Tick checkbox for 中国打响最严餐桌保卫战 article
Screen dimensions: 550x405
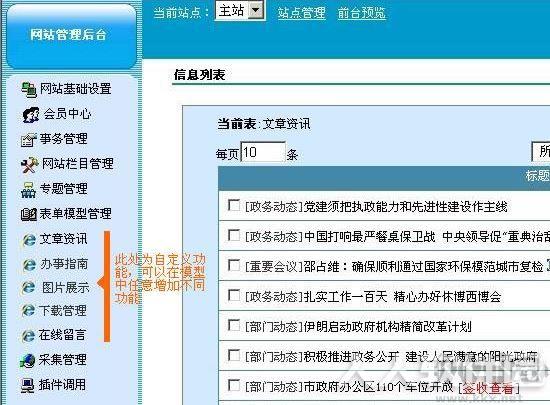234,235
